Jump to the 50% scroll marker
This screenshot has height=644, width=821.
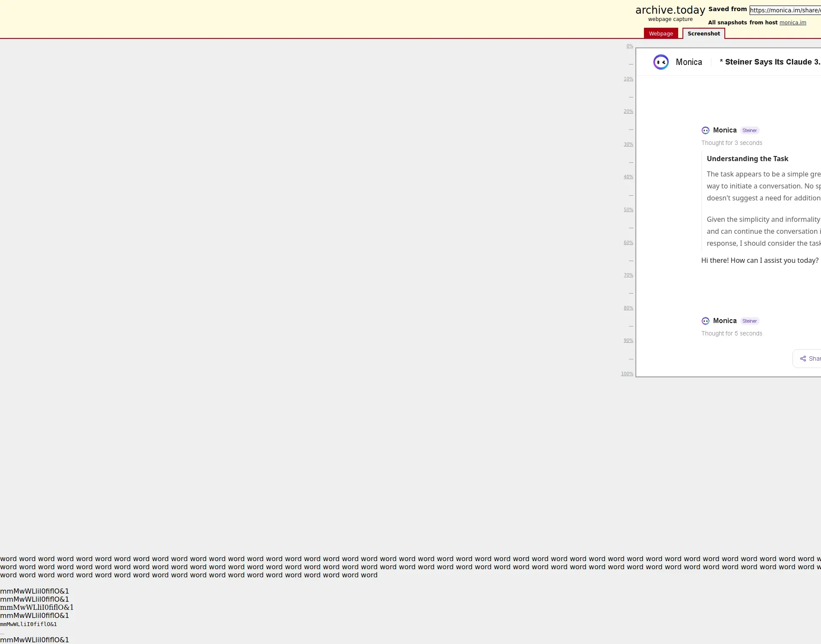(628, 210)
